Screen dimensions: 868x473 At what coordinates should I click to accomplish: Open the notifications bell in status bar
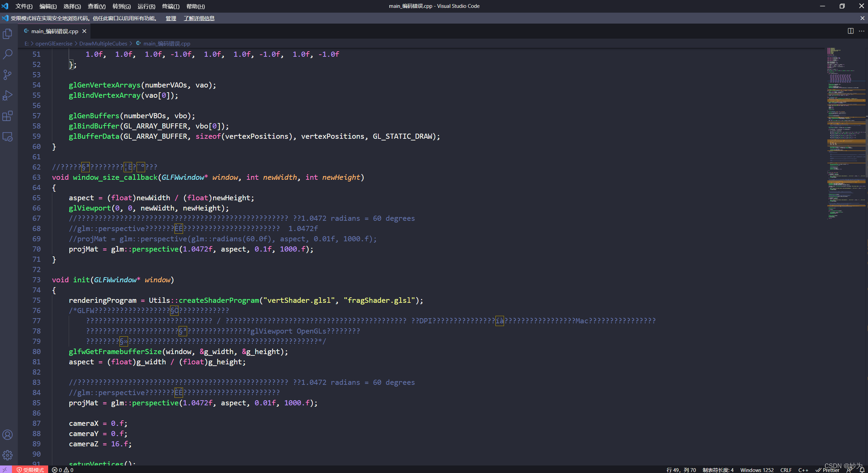(862, 470)
